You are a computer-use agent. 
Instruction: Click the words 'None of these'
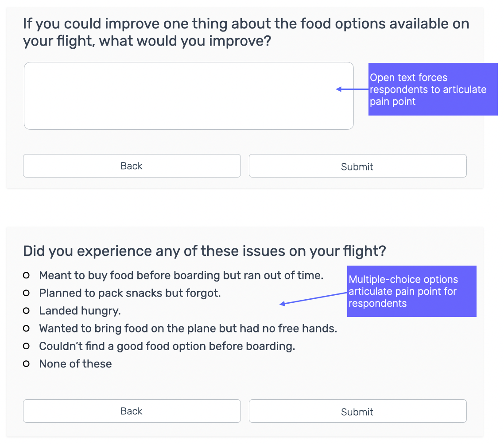pos(75,364)
